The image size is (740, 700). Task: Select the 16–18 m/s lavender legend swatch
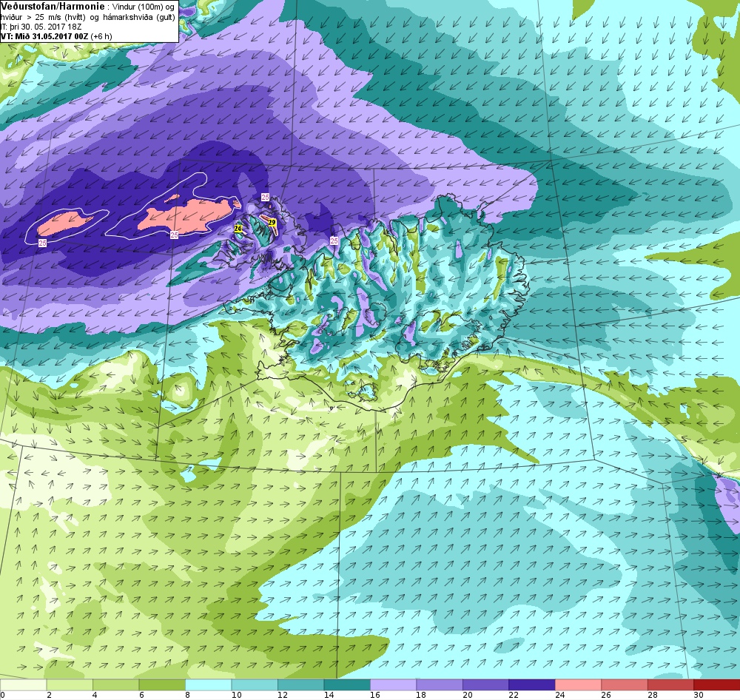point(393,685)
